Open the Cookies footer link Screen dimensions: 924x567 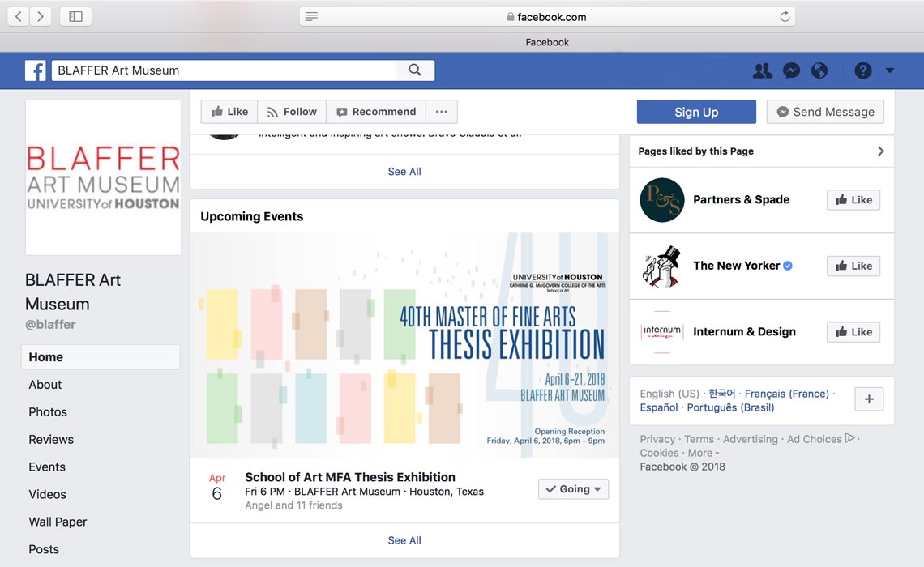coord(660,453)
